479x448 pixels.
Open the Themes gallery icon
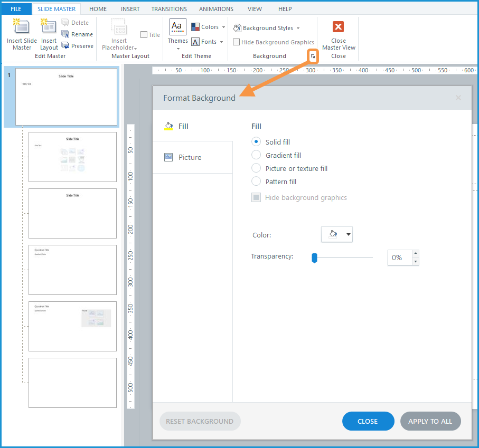(x=177, y=27)
